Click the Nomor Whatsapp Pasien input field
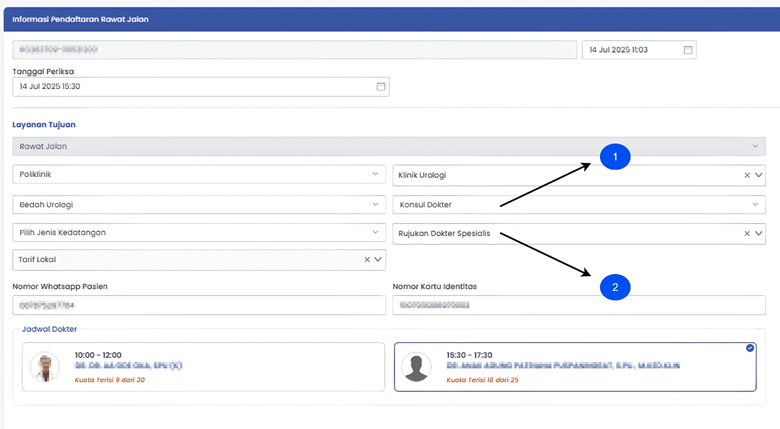Viewport: 780px width, 429px height. click(x=198, y=305)
